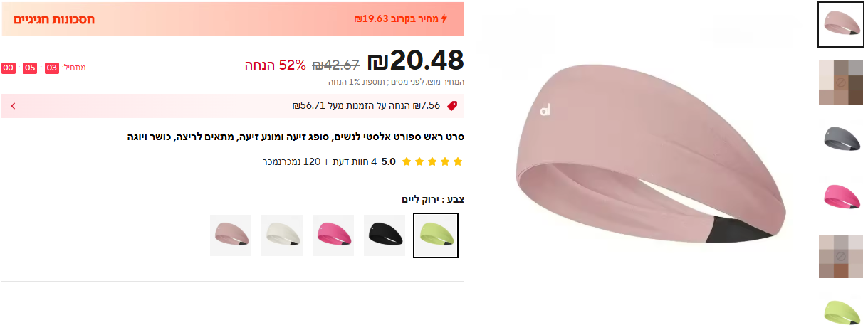Click the five-star rating icons
Screen dimensions: 868x335
point(432,161)
